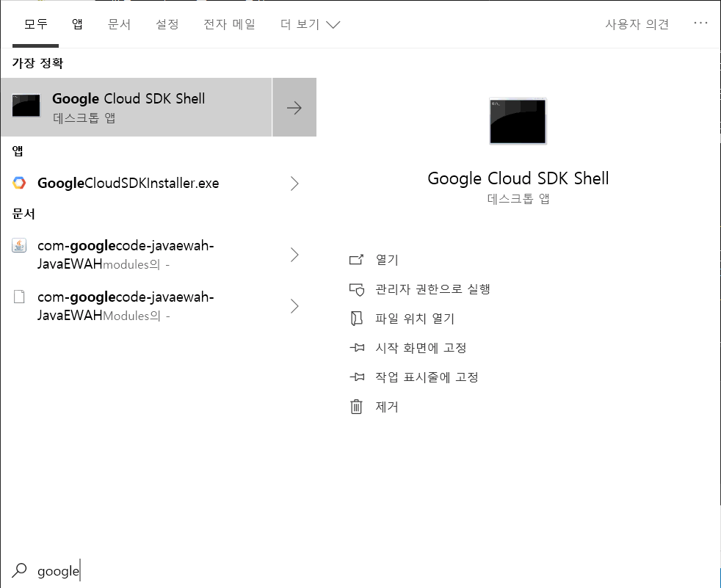Click the Java icon of JavaEWAH modules
This screenshot has width=721, height=588.
pyautogui.click(x=19, y=245)
